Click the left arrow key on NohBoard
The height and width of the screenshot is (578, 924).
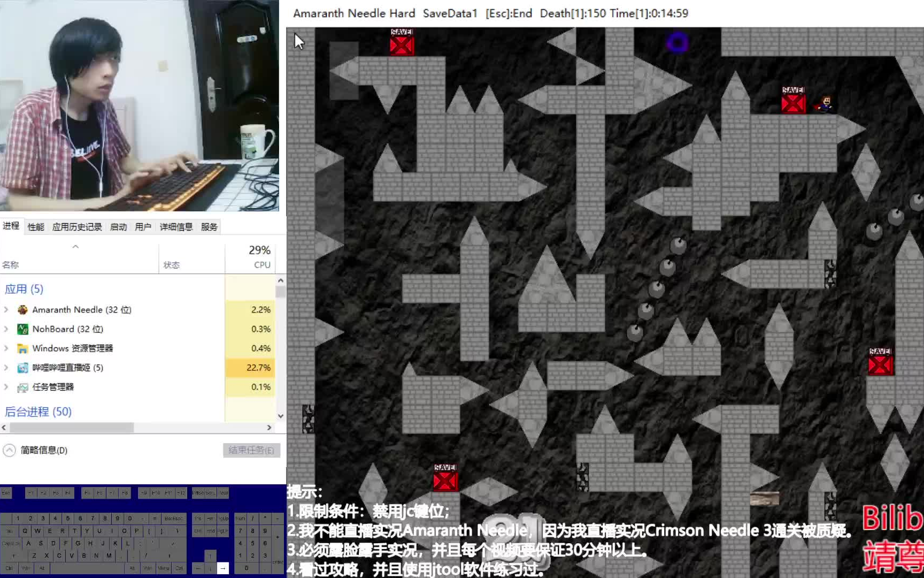pyautogui.click(x=198, y=568)
